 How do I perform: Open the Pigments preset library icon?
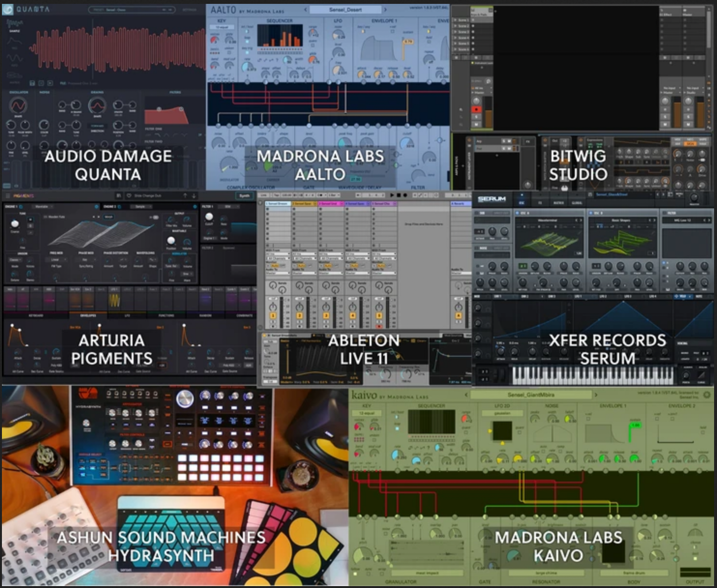119,196
